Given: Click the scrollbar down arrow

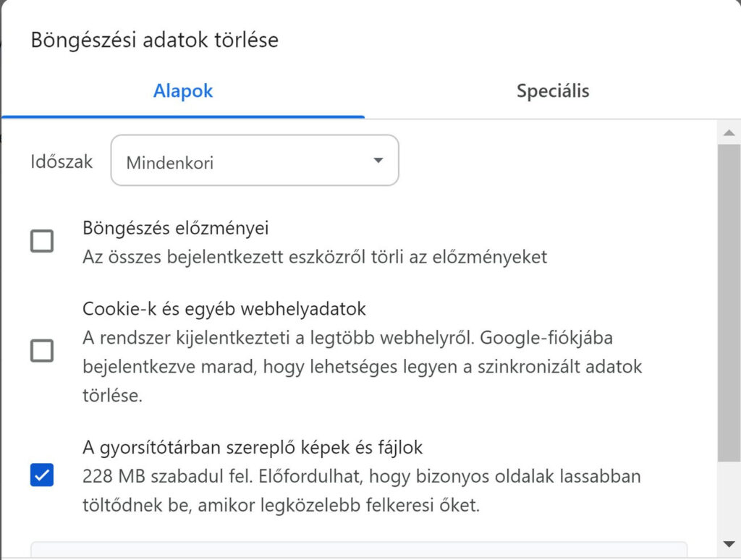Looking at the screenshot, I should click(729, 543).
